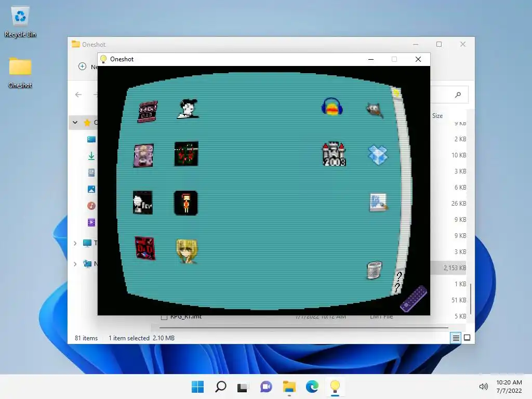Expand the This PC tree node
This screenshot has height=399, width=532.
75,243
